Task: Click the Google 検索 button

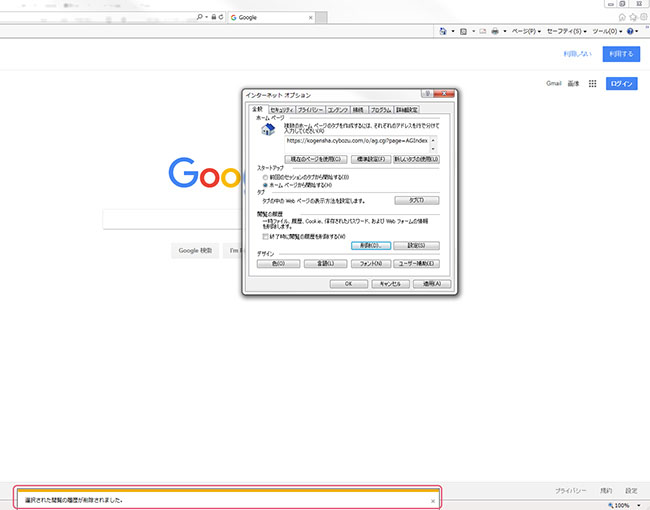Action: point(195,250)
